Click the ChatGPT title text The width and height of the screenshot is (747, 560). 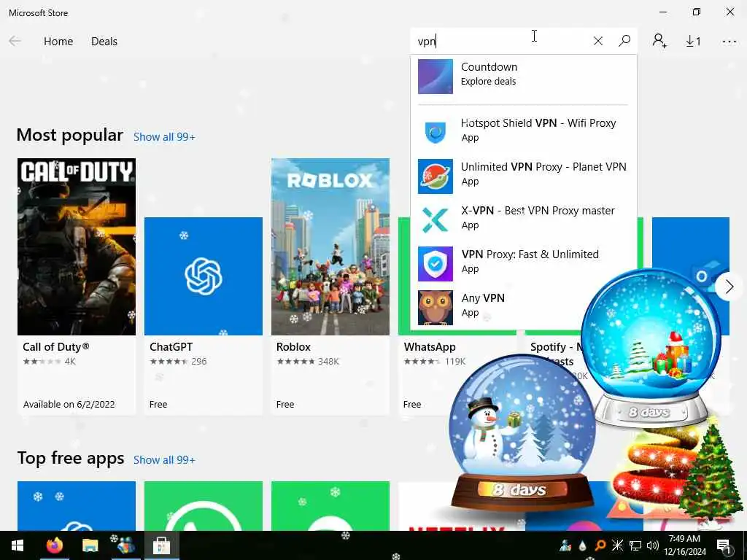tap(171, 346)
